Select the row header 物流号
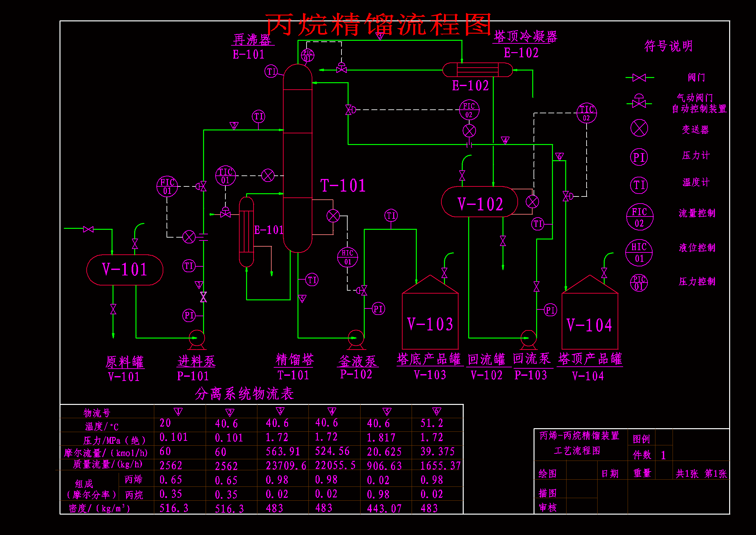Viewport: 756px width, 535px height. click(x=97, y=413)
